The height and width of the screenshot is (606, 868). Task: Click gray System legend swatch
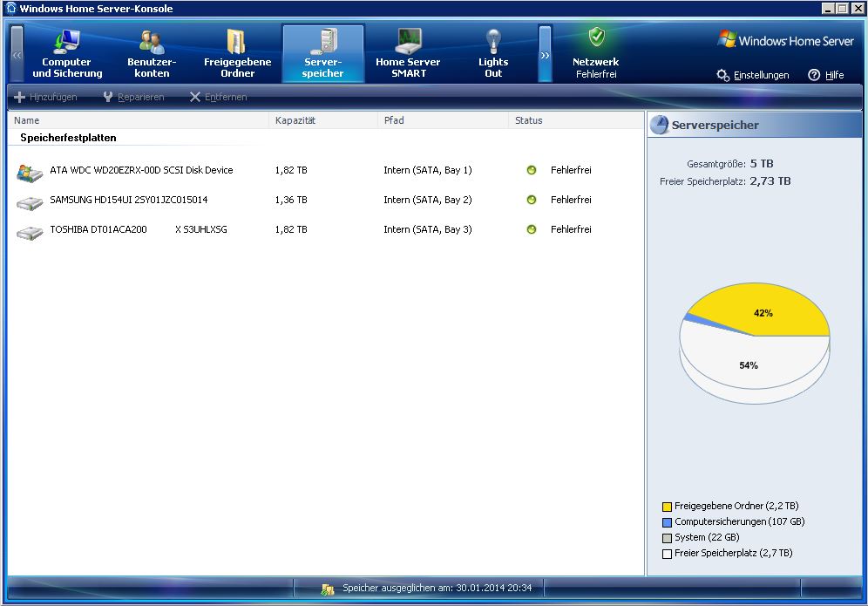tap(667, 538)
